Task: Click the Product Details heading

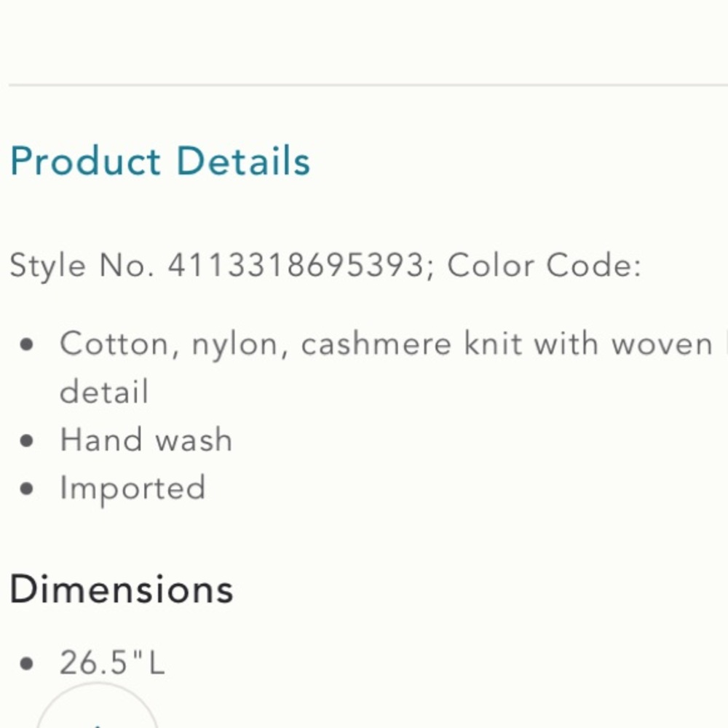Action: click(x=160, y=161)
